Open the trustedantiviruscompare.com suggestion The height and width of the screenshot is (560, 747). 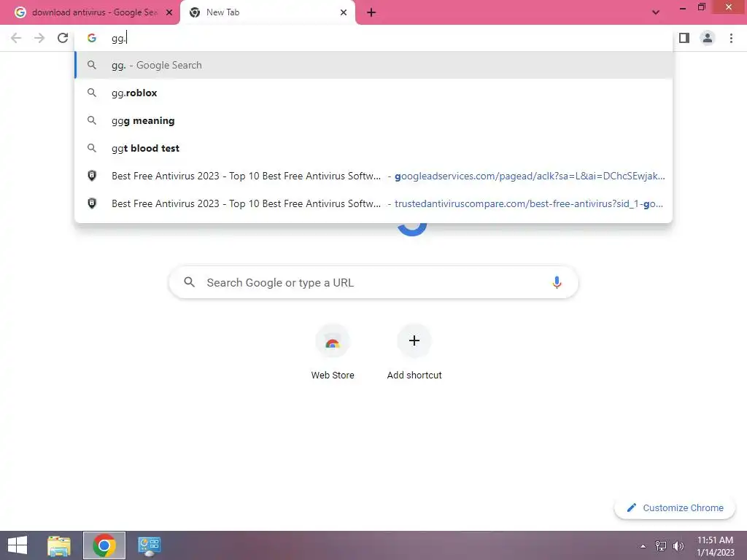pos(373,203)
